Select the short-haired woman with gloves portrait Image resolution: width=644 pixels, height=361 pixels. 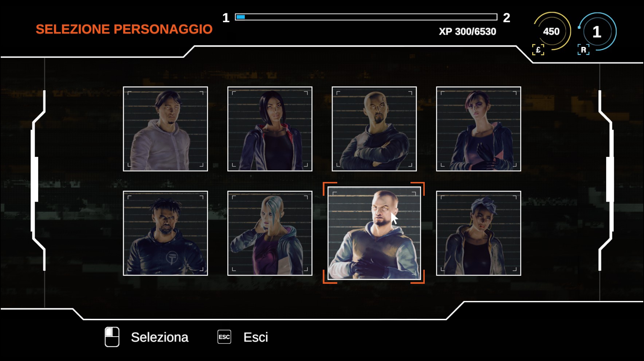[479, 129]
